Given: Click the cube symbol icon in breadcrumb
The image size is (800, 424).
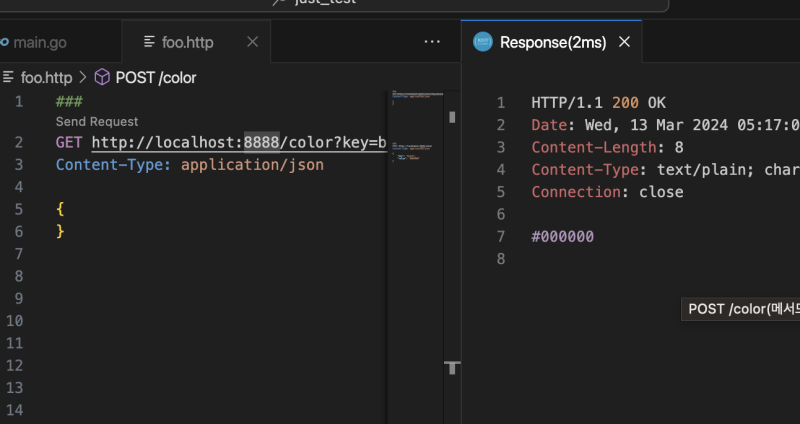Looking at the screenshot, I should pyautogui.click(x=101, y=76).
